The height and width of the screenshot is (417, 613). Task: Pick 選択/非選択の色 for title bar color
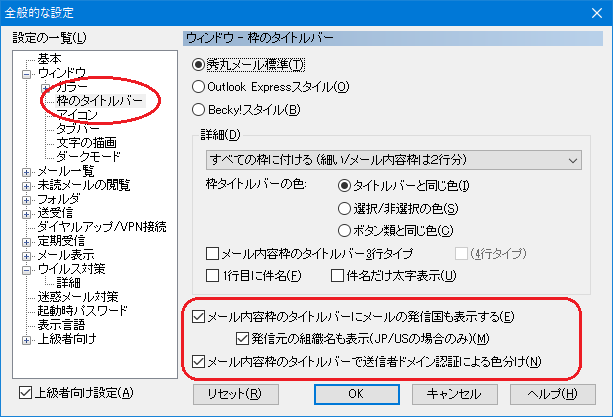(346, 208)
